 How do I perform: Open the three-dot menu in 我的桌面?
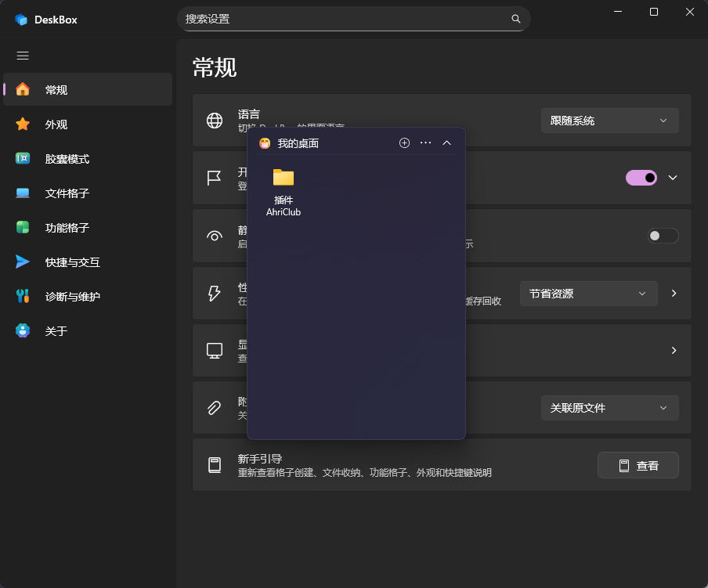426,143
